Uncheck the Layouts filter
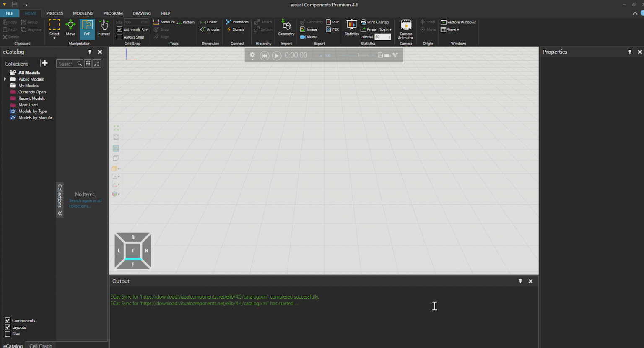Image resolution: width=644 pixels, height=348 pixels. (x=7, y=327)
